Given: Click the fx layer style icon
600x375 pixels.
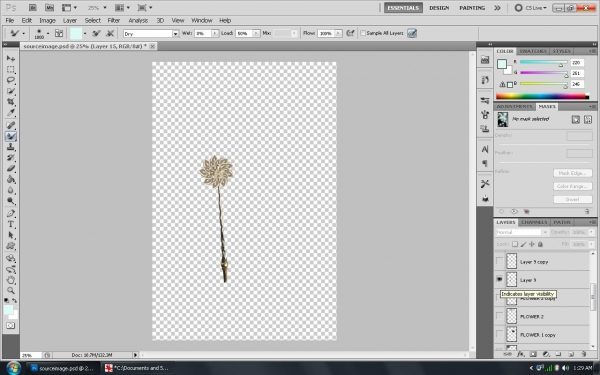Looking at the screenshot, I should tap(520, 354).
